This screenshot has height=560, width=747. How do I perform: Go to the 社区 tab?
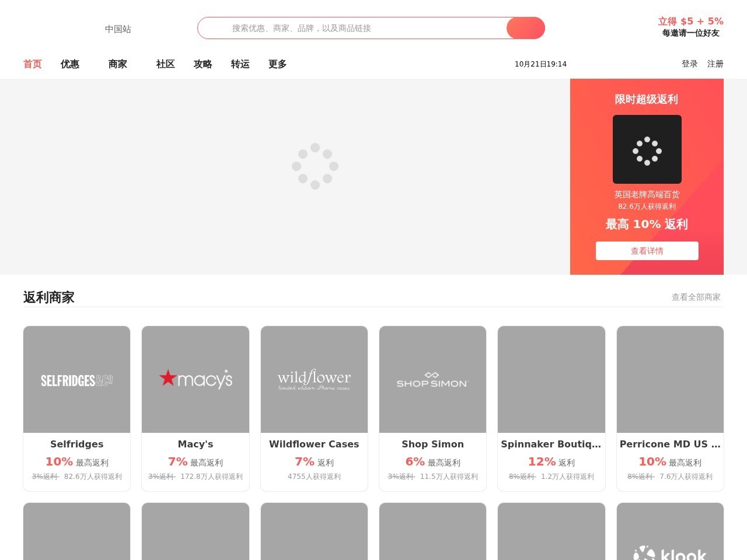166,64
